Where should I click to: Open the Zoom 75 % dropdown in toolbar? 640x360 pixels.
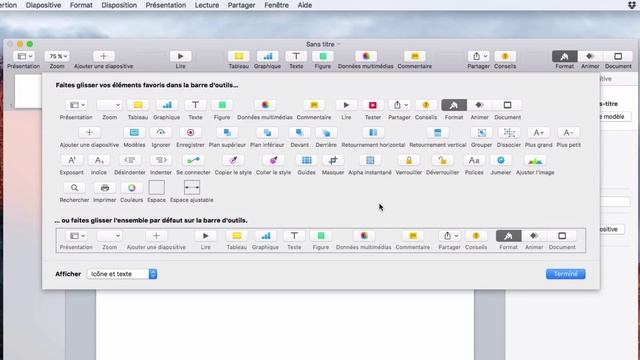tap(57, 56)
